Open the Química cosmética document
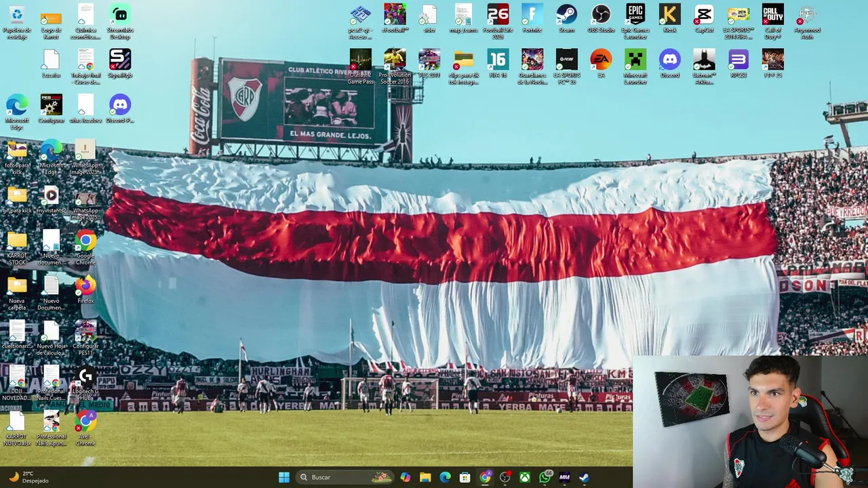The height and width of the screenshot is (488, 868). tap(85, 22)
